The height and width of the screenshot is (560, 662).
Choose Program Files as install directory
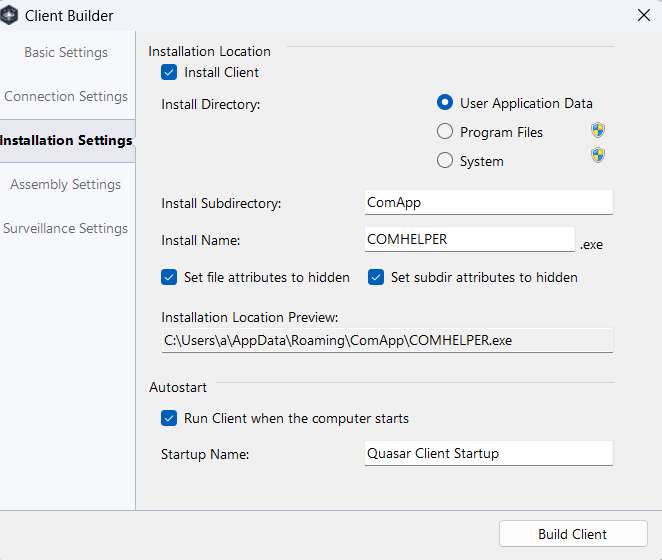(x=445, y=132)
